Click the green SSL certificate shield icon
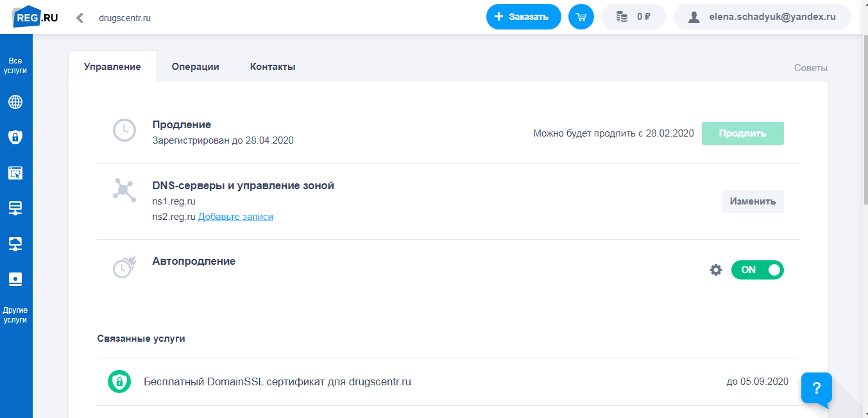This screenshot has height=418, width=868. [119, 381]
